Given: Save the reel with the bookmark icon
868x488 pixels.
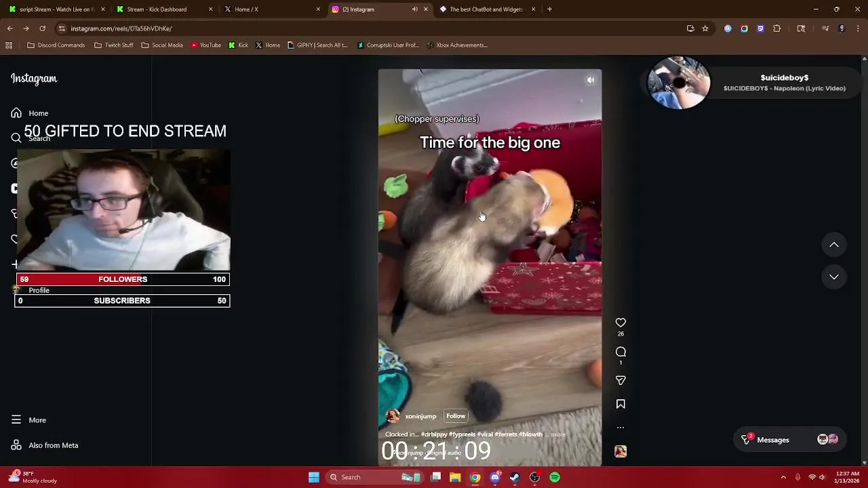Looking at the screenshot, I should (x=620, y=404).
